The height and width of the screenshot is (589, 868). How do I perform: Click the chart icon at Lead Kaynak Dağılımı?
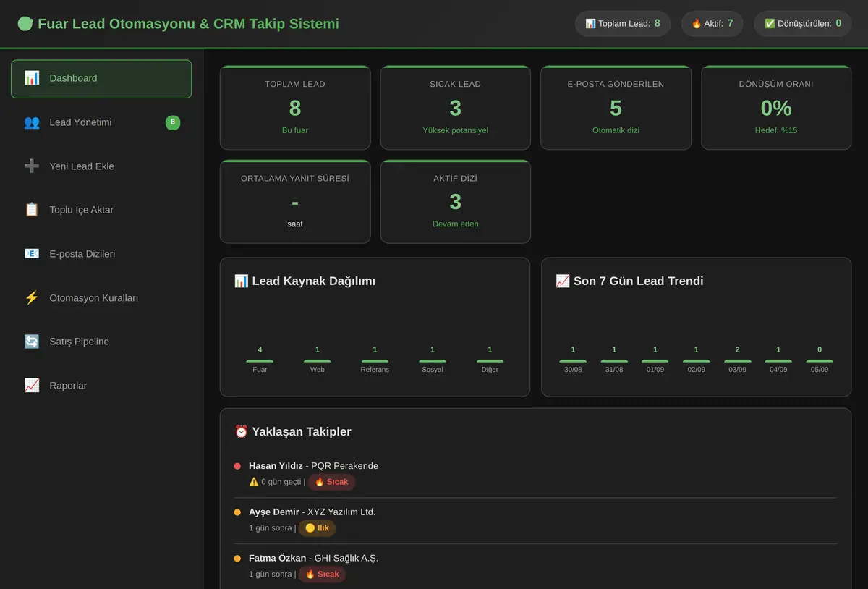tap(242, 281)
